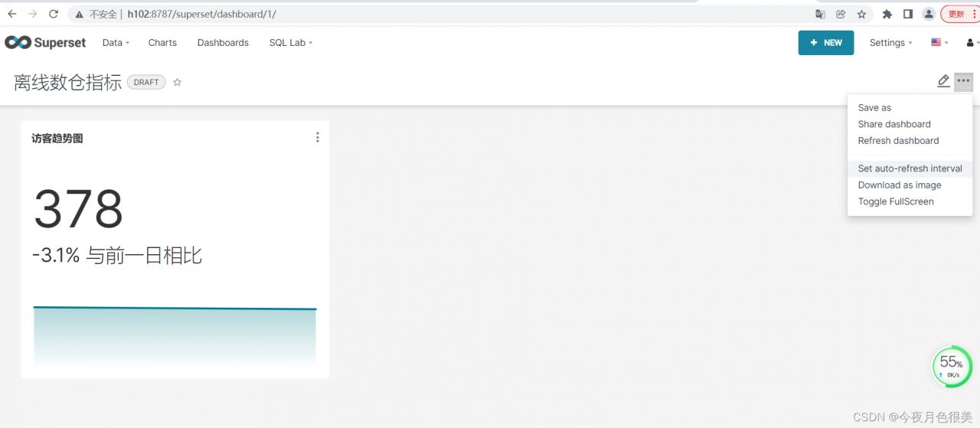Close the dashboard ellipsis actions menu
The height and width of the screenshot is (428, 980).
pos(963,81)
